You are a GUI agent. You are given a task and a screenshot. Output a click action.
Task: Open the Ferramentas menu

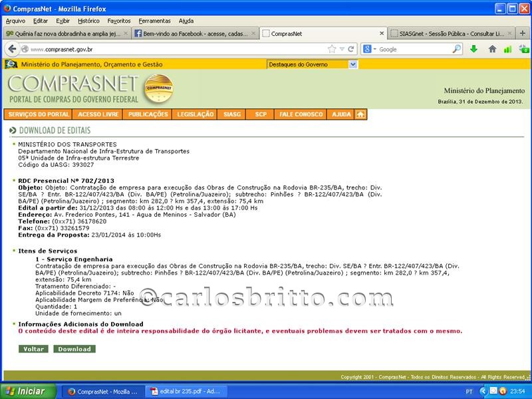tap(154, 21)
